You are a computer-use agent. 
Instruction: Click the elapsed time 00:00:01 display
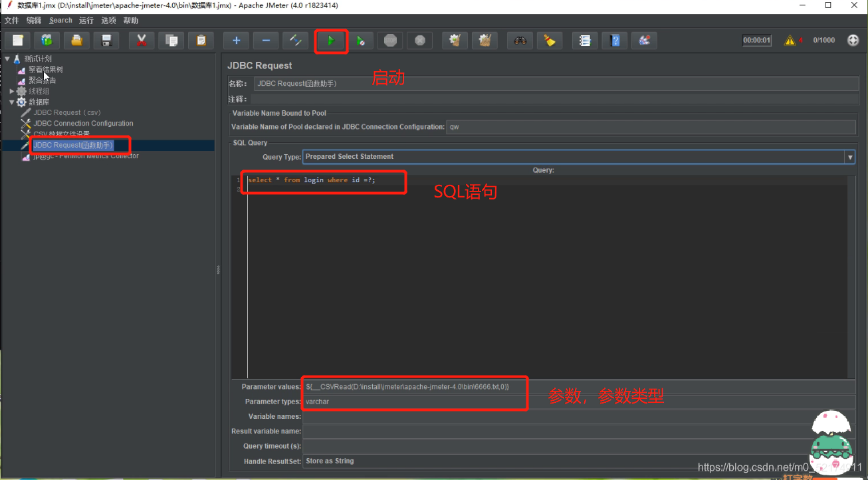[x=757, y=40]
